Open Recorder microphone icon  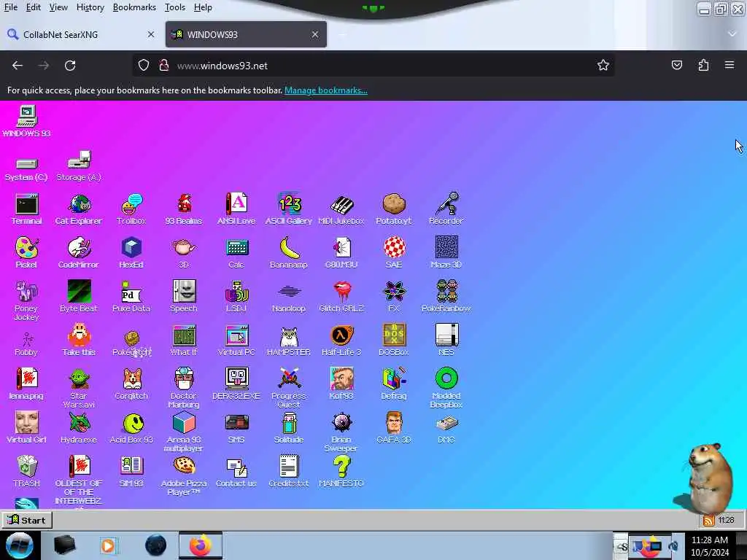pyautogui.click(x=446, y=209)
